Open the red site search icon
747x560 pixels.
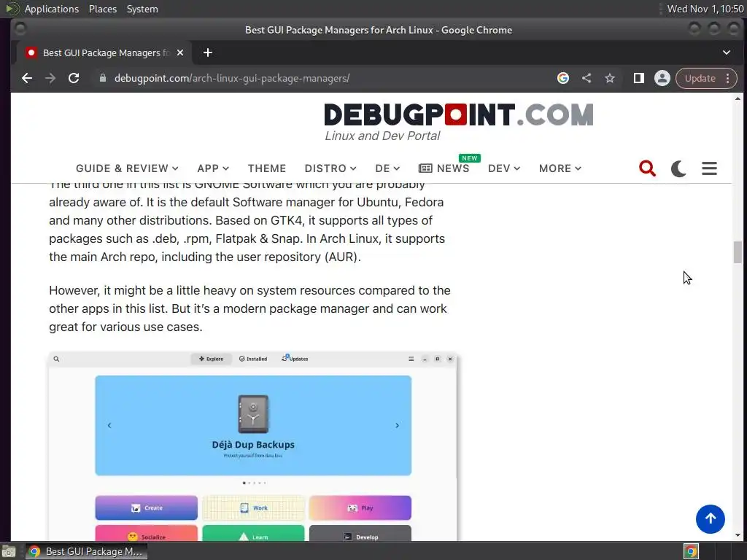coord(648,168)
